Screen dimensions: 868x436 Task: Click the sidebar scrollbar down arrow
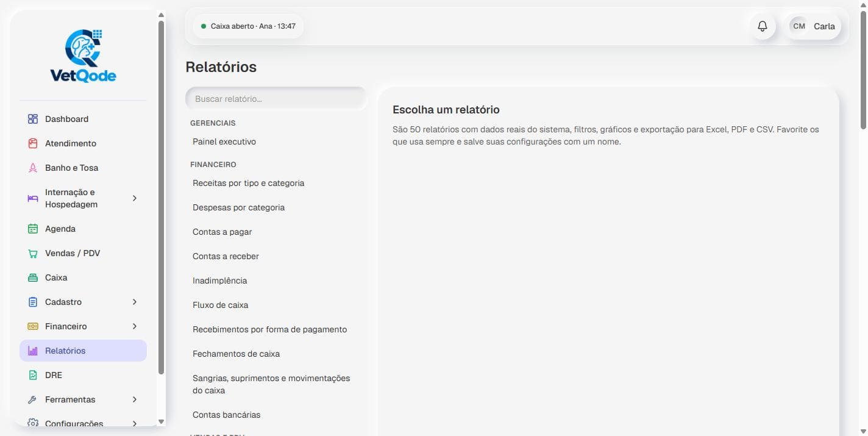click(161, 421)
